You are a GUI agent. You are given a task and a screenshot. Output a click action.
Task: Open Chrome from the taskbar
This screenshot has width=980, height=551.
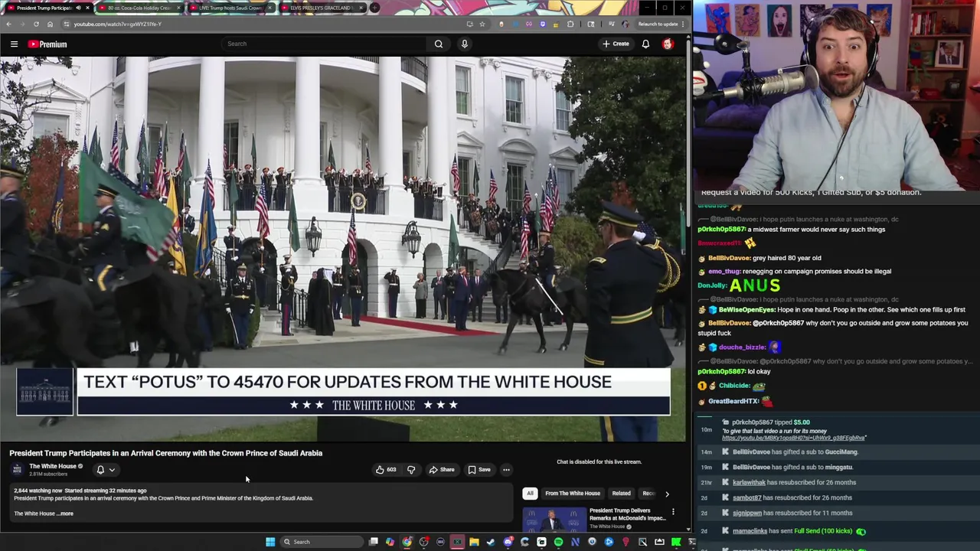tap(407, 542)
